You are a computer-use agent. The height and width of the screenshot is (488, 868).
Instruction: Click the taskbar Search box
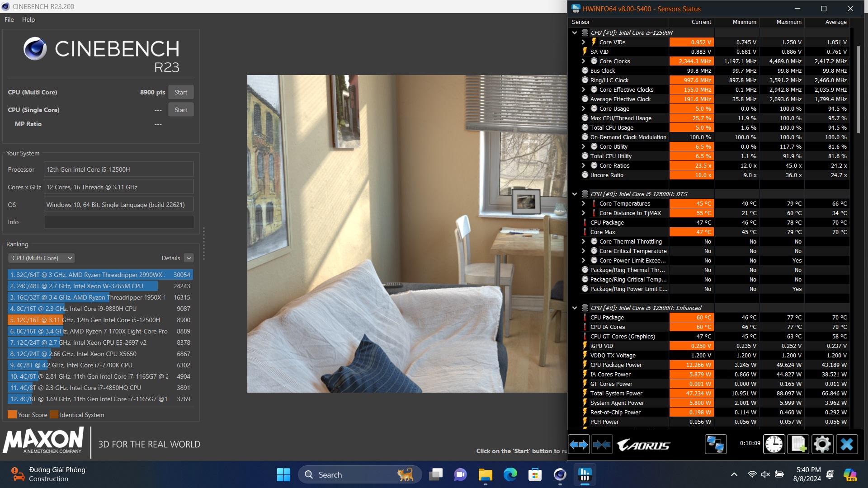click(360, 474)
